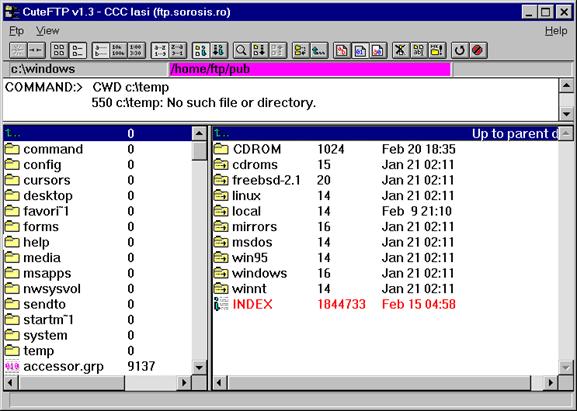Click local pane horizontal scroll right arrow
The image size is (577, 411).
coord(184,383)
